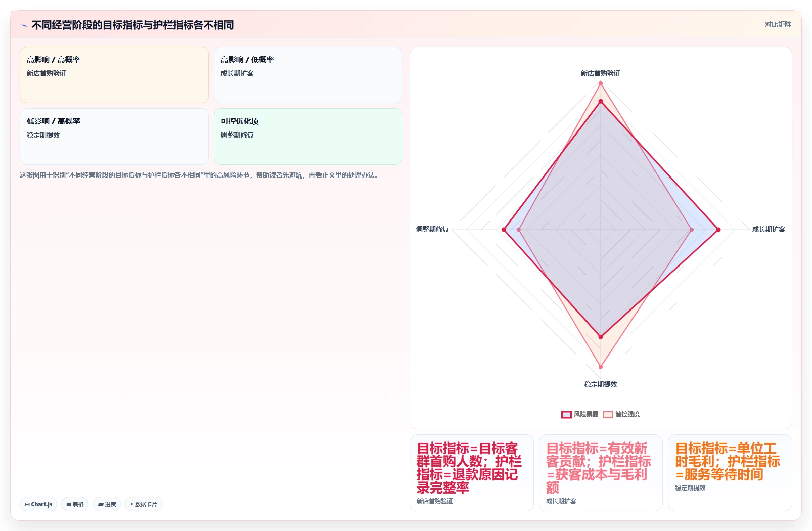The width and height of the screenshot is (812, 531).
Task: Click the Chart.js tag chip
Action: click(x=38, y=504)
